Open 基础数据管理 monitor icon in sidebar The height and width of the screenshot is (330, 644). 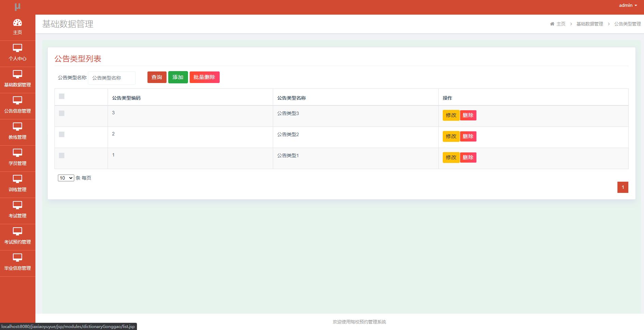pyautogui.click(x=17, y=74)
